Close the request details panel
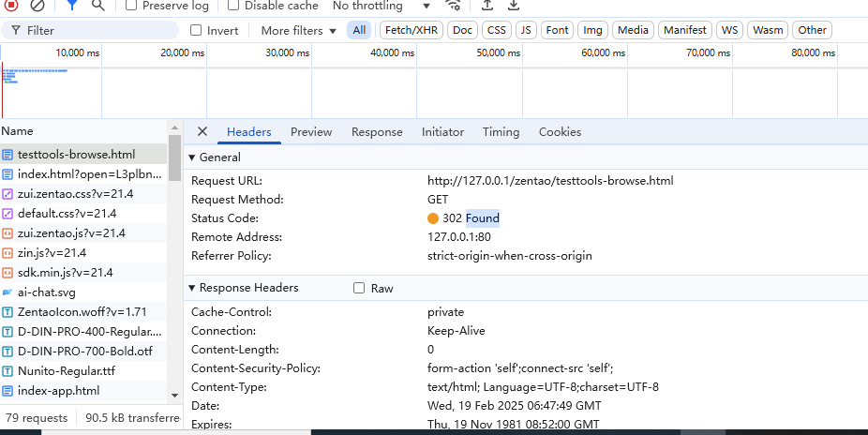 (x=202, y=131)
